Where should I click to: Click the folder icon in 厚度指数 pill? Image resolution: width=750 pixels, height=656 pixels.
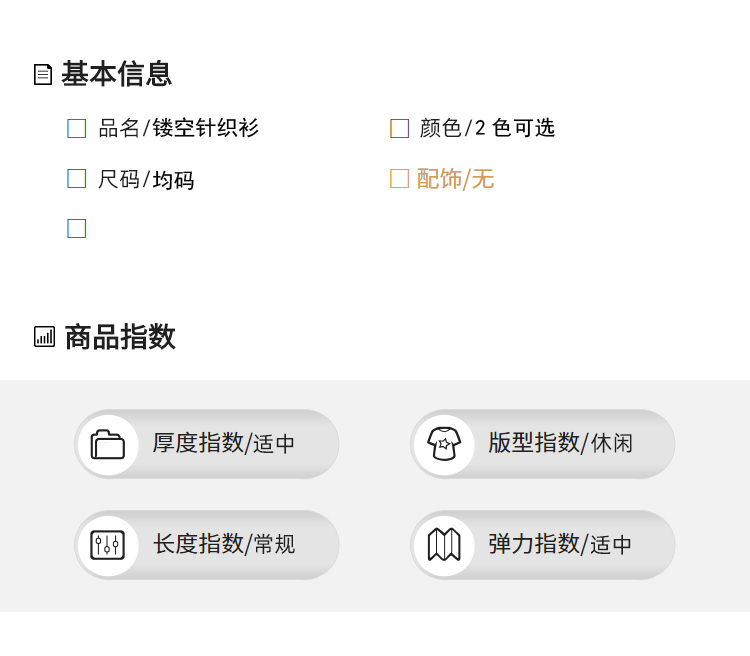click(x=108, y=445)
